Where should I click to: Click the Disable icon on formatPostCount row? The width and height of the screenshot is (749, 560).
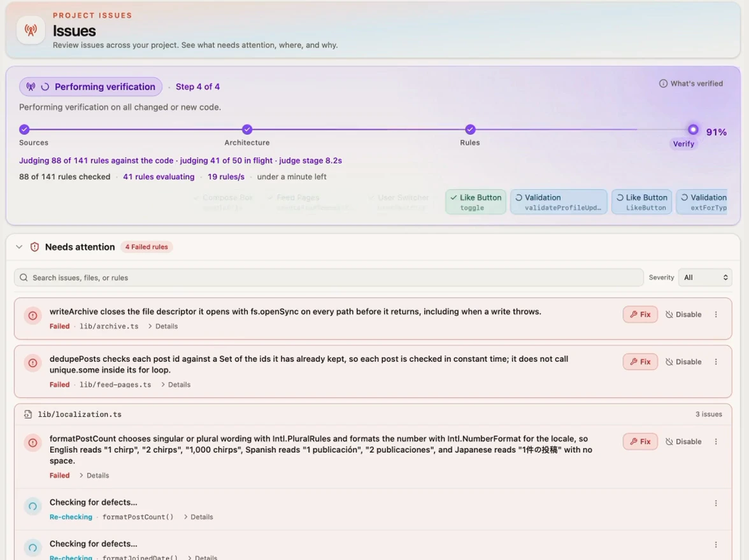(669, 442)
